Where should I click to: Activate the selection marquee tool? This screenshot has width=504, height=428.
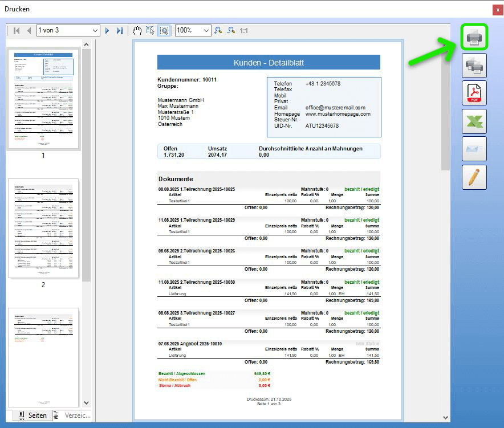(151, 30)
